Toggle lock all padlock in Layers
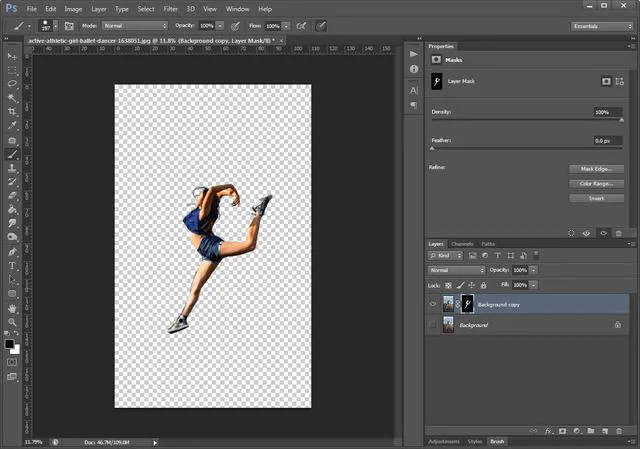Viewport: 640px width, 449px height. point(483,286)
